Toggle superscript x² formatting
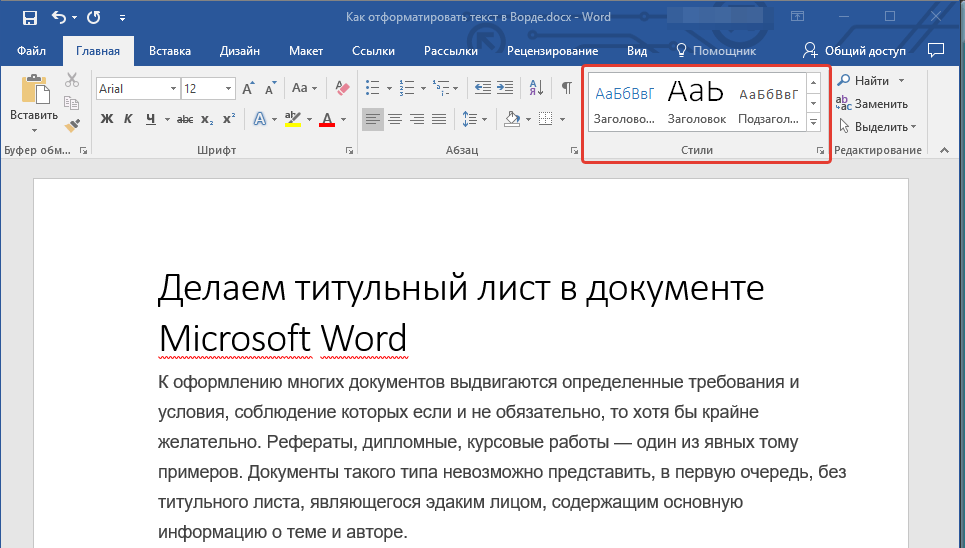Viewport: 965px width, 548px height. (229, 119)
